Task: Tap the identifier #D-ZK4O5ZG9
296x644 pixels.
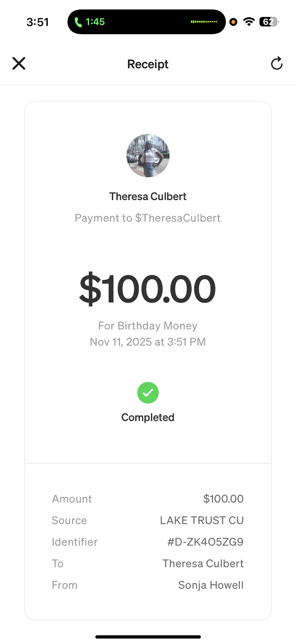Action: point(205,542)
